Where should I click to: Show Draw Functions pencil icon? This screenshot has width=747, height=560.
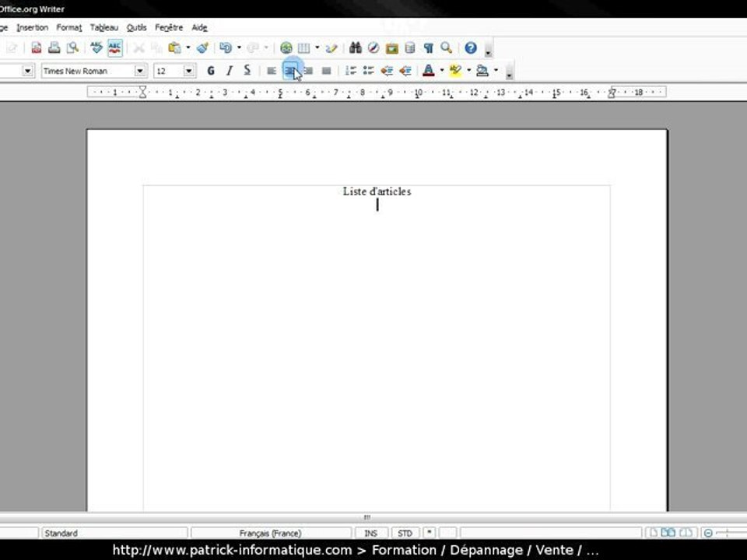331,47
